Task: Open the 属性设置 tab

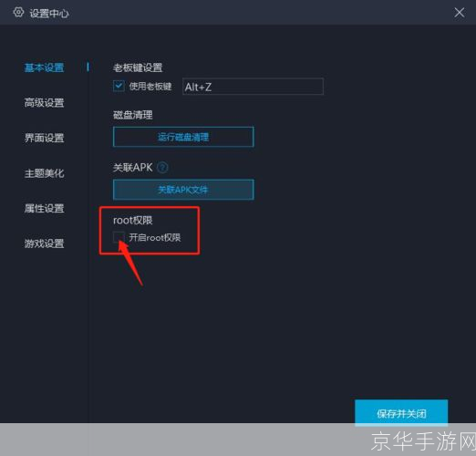Action: 44,208
